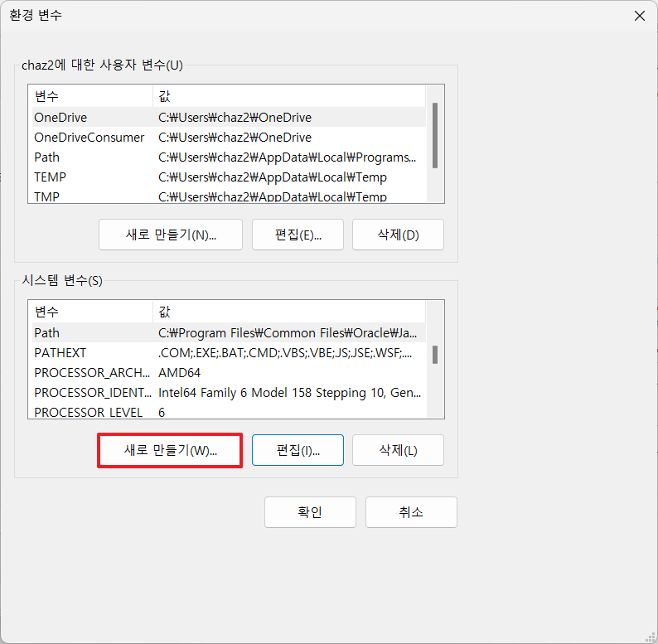
Task: Cancel with the 취소 button
Action: (x=411, y=512)
